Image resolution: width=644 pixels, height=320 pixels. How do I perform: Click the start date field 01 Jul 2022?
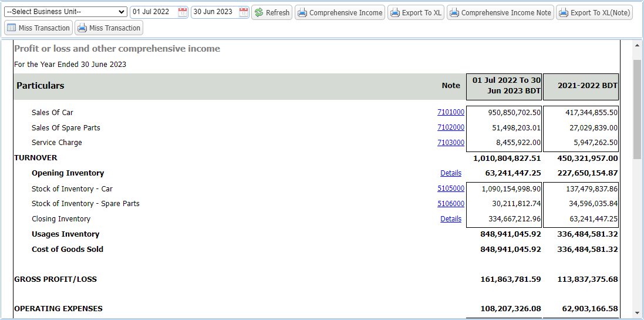(x=154, y=12)
